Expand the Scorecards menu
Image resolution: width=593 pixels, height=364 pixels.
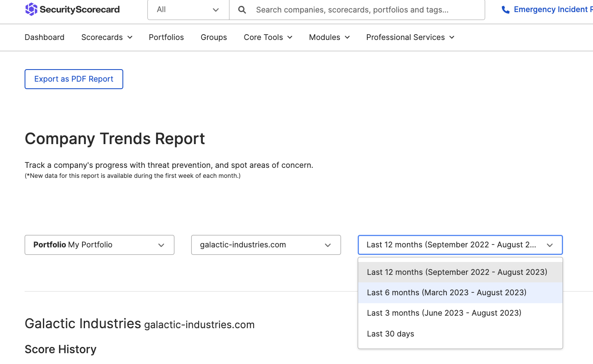pyautogui.click(x=107, y=37)
